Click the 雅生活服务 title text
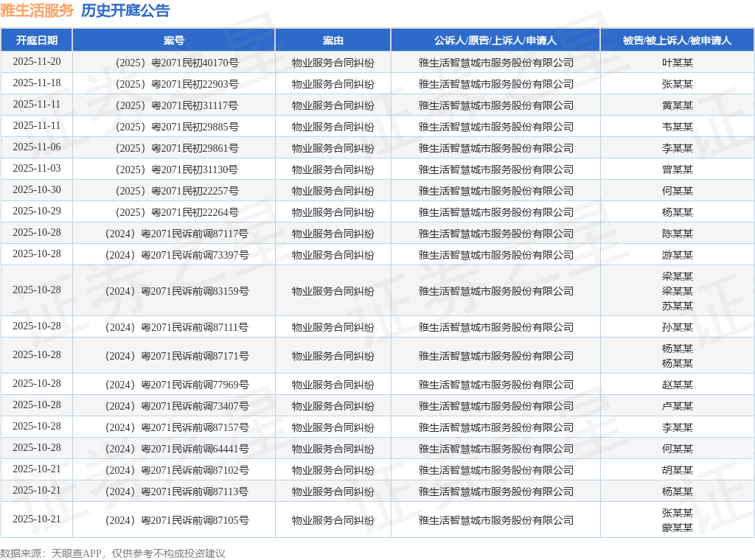Viewport: 755px width, 560px height. (x=37, y=10)
